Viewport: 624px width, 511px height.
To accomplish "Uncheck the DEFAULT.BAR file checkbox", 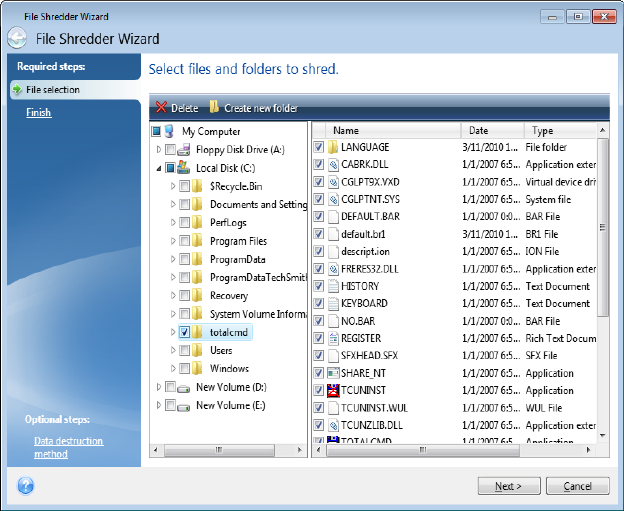I will tap(318, 216).
